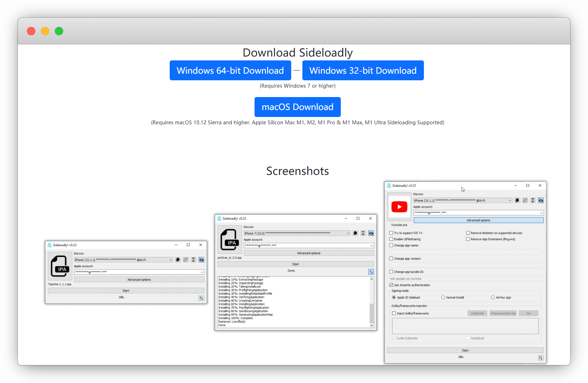The width and height of the screenshot is (588, 383).
Task: Click the Windows 32-bit Download button
Action: coord(363,71)
